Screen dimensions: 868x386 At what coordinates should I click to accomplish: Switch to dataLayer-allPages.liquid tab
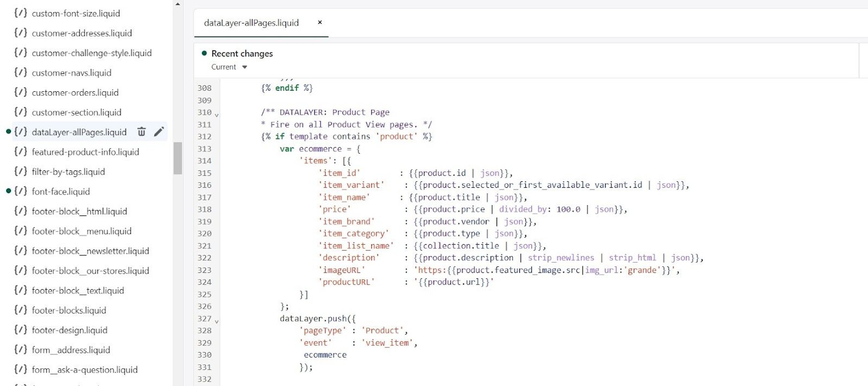tap(251, 23)
